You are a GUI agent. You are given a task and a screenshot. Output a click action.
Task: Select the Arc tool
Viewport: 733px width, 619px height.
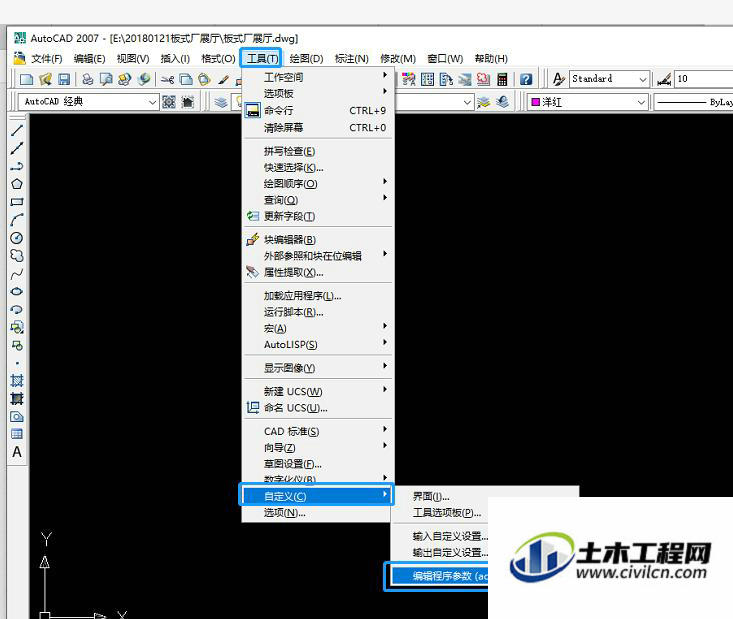(x=17, y=220)
